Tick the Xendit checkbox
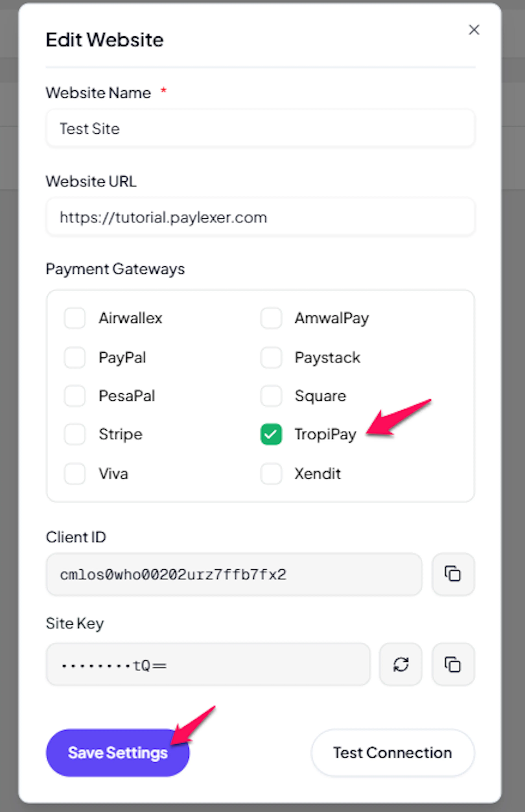This screenshot has width=525, height=812. (271, 474)
